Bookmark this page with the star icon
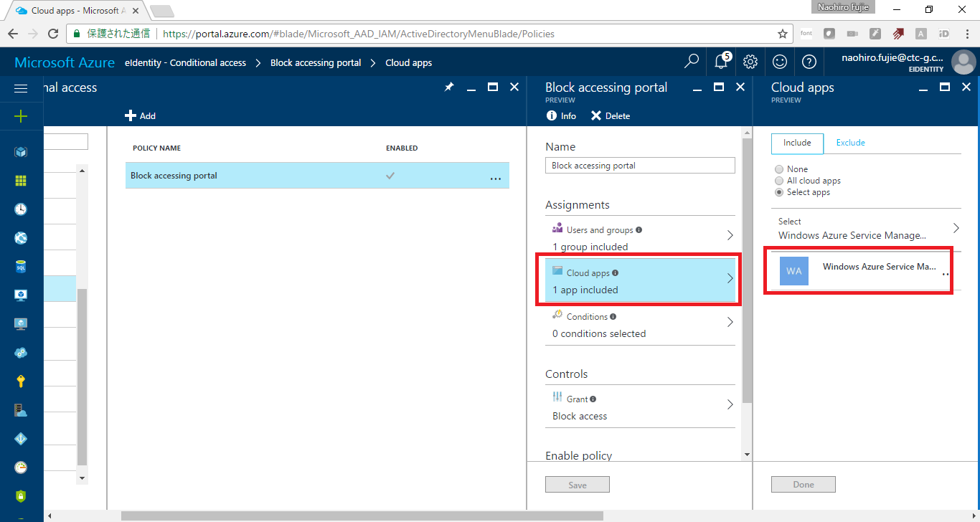980x522 pixels. [783, 34]
